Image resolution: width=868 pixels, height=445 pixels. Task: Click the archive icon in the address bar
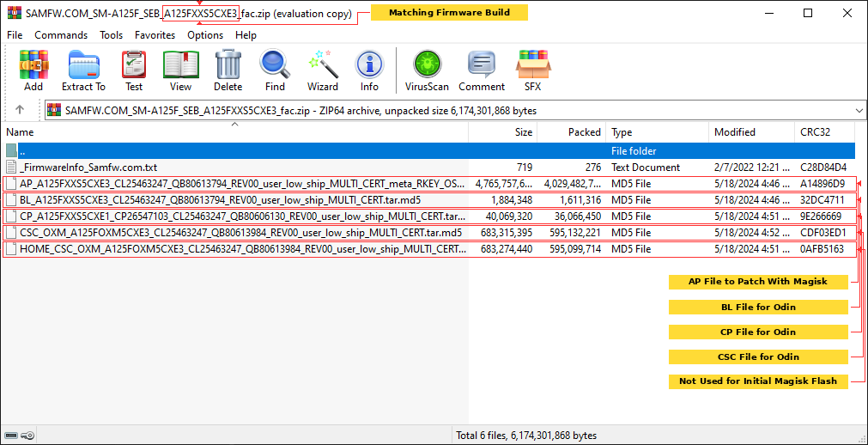click(x=54, y=110)
